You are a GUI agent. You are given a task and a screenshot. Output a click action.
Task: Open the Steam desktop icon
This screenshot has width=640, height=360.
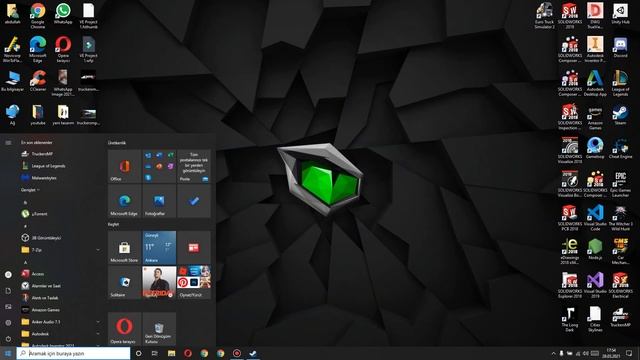tap(620, 115)
